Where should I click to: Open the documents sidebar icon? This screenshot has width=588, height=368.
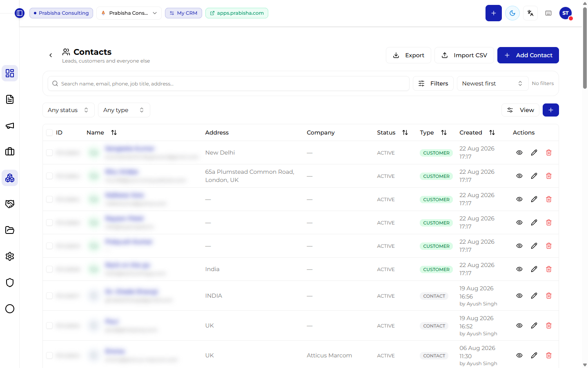(10, 99)
